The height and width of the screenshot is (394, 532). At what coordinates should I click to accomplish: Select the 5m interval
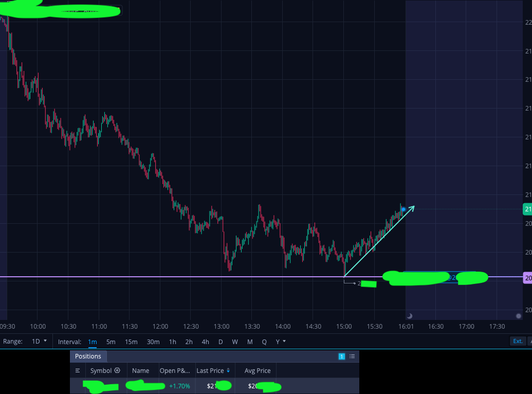pyautogui.click(x=111, y=342)
